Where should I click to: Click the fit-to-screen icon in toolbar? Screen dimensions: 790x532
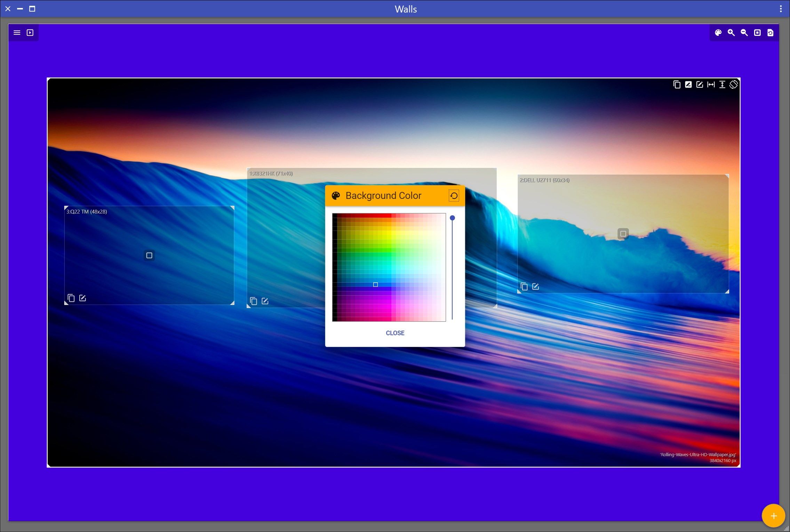(757, 33)
